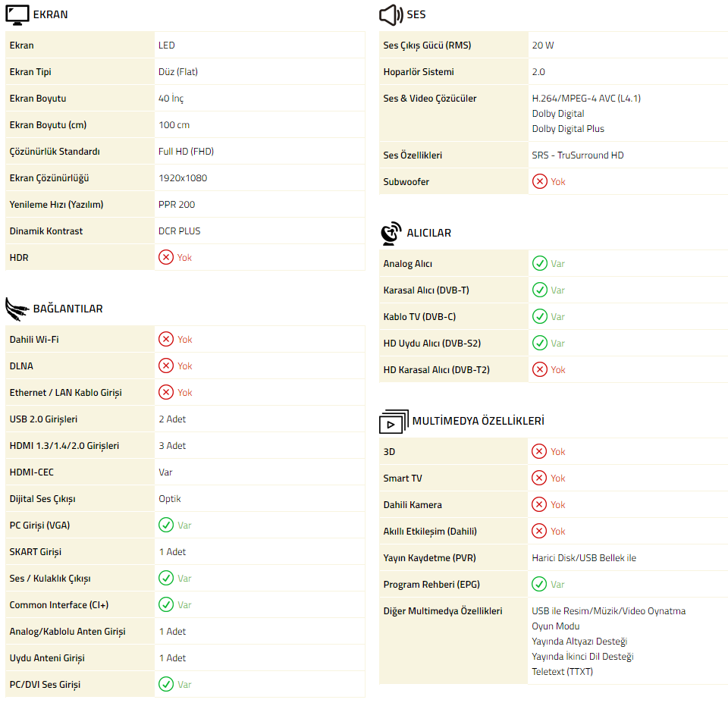Click the Harici Disk/USB Bellek ile value
This screenshot has height=706, width=728.
[x=584, y=557]
